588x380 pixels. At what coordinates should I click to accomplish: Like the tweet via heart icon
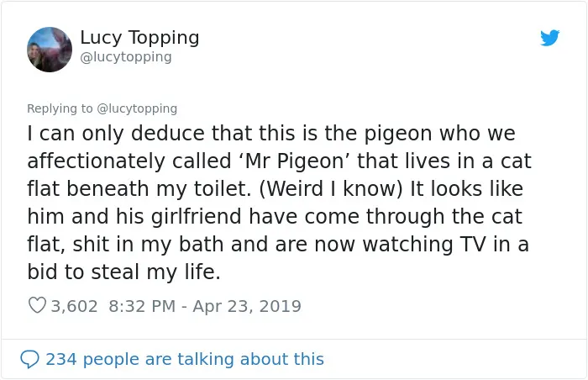pos(37,305)
